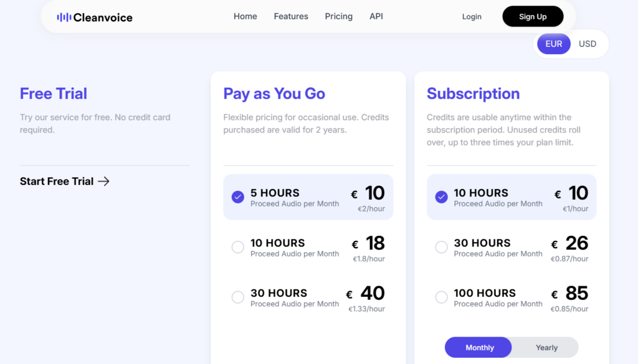638x364 pixels.
Task: Choose the Subscription 30 Hours radio option
Action: click(x=441, y=247)
